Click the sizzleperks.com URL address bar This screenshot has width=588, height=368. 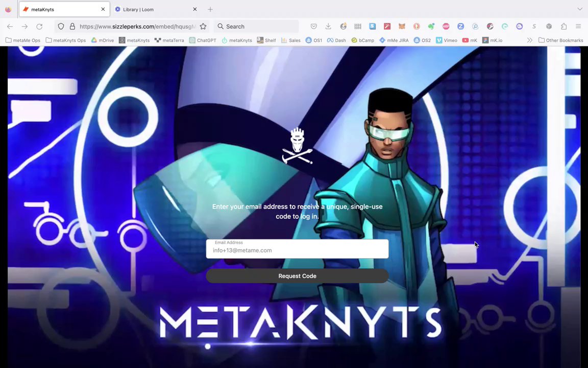(x=137, y=26)
